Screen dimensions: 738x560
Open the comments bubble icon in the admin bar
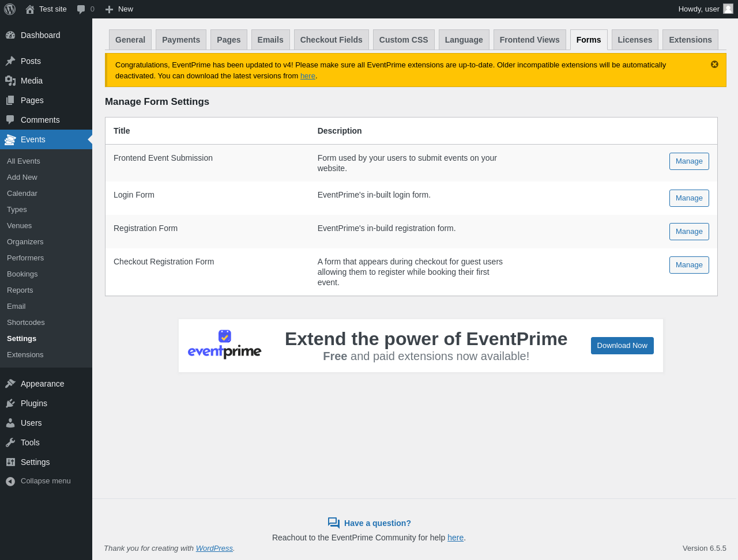(81, 9)
